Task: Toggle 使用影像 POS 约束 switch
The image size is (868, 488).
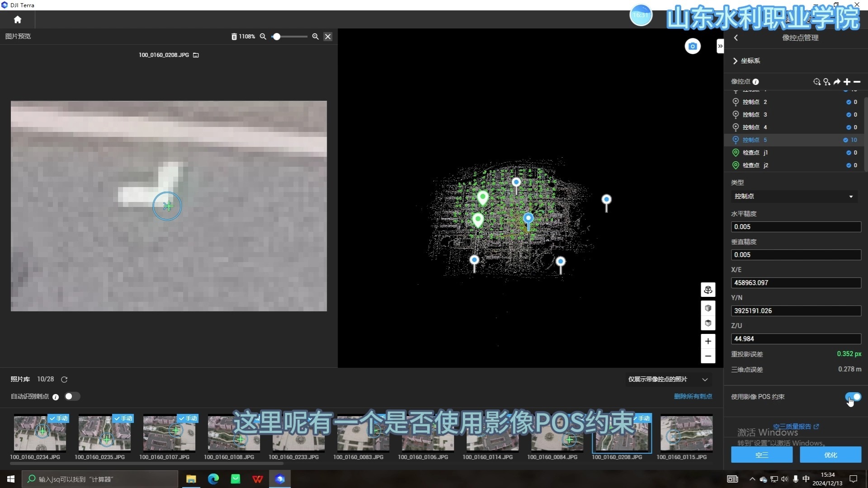Action: click(x=853, y=397)
